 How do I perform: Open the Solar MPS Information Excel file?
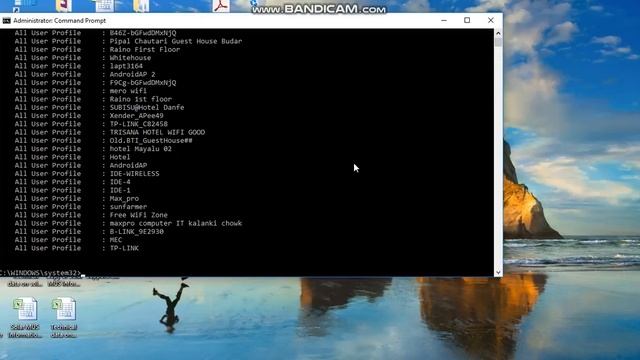pos(25,318)
